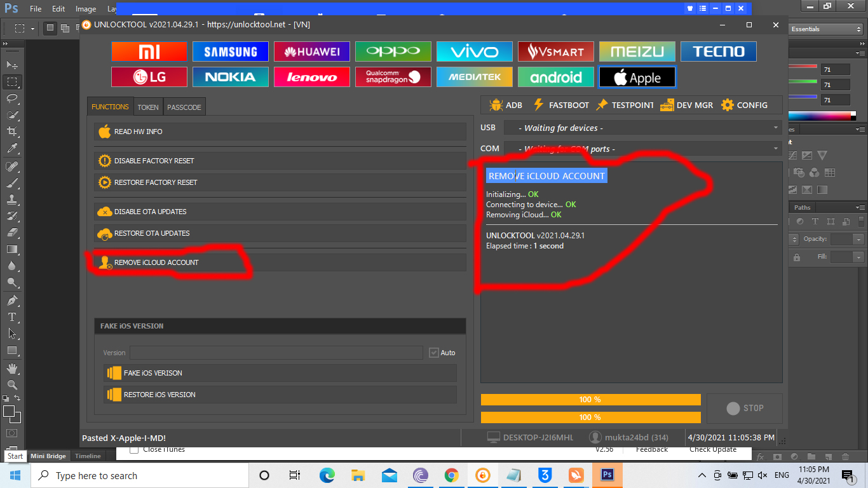Select the Xiaomi MI brand tile
Screen dimensions: 868x488
(x=149, y=51)
